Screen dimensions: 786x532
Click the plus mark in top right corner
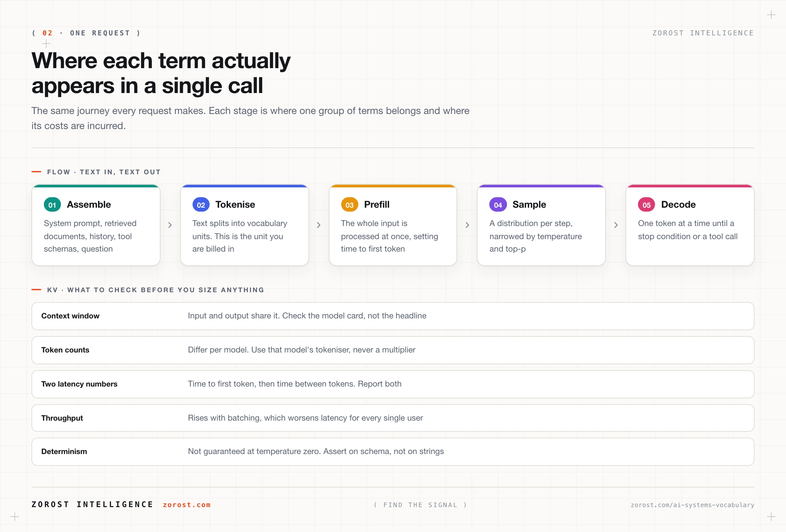coord(771,15)
